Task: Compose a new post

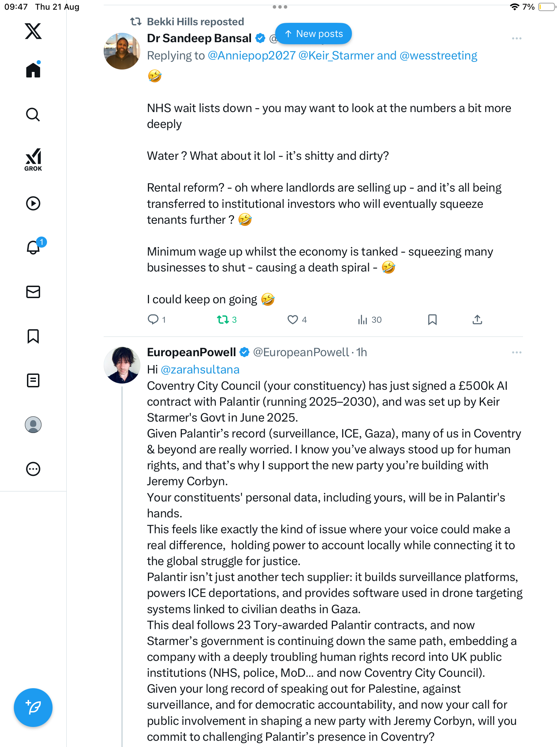Action: click(33, 707)
